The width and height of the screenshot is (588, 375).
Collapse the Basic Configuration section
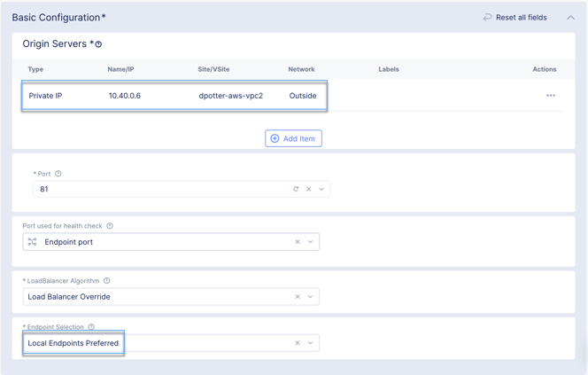point(570,18)
